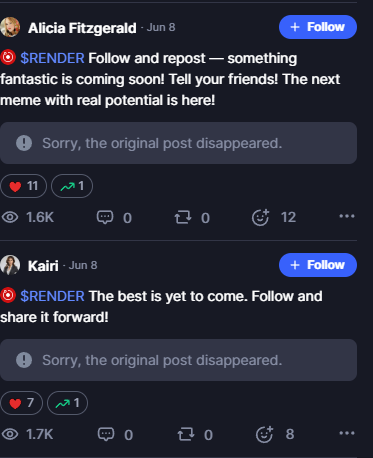Click repost icon on Kairi's post

pos(186,434)
